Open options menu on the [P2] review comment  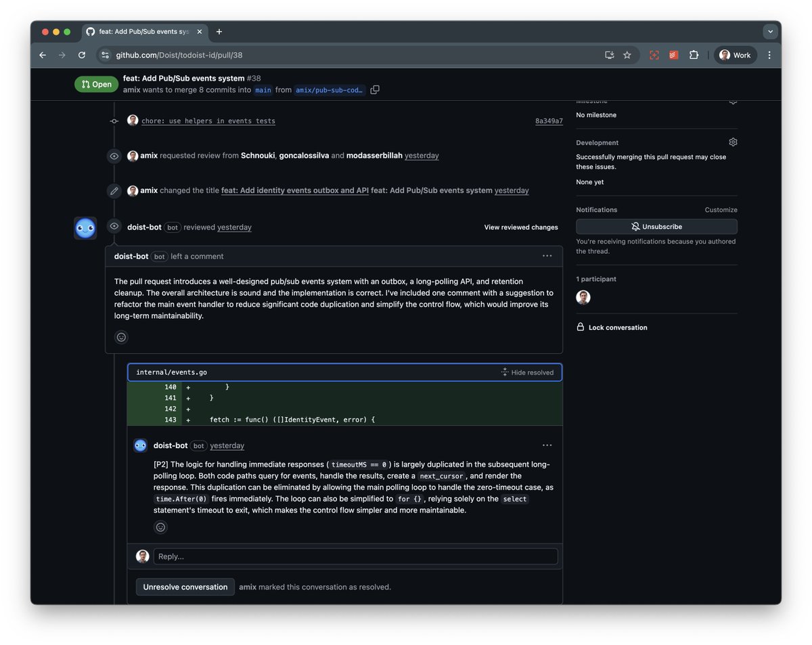(547, 445)
